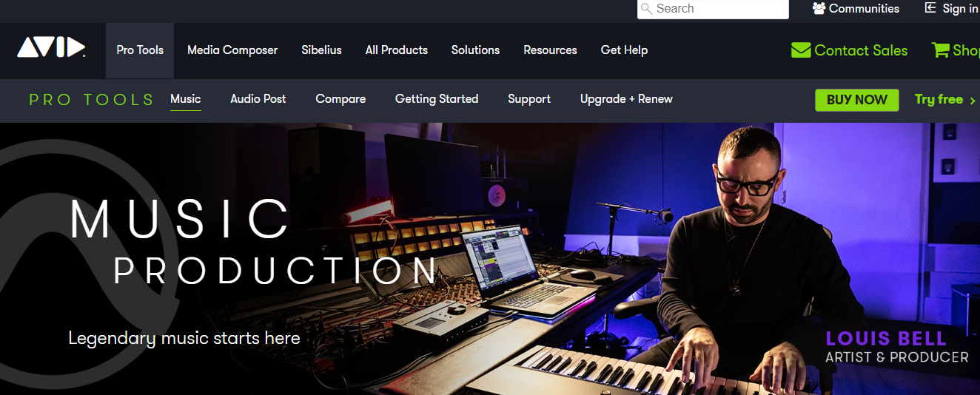Image resolution: width=980 pixels, height=395 pixels.
Task: Select the Music tab
Action: click(x=185, y=99)
